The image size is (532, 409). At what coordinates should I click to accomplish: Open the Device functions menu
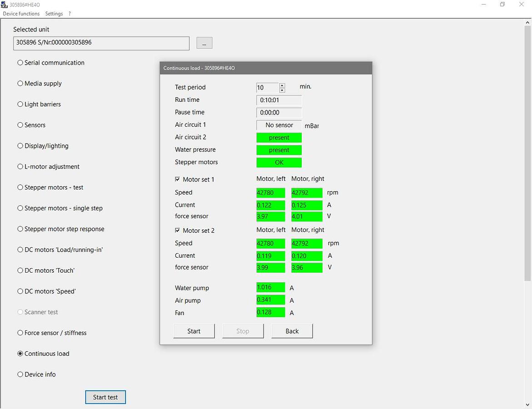pyautogui.click(x=21, y=14)
